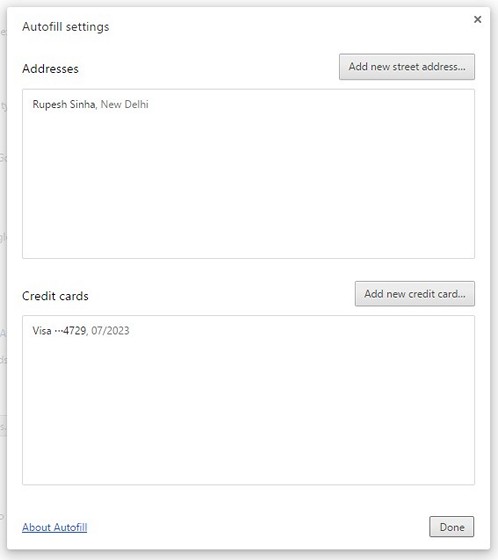Viewport: 498px width, 560px height.
Task: Select the Rupesh Sinha address entry
Action: coord(248,104)
